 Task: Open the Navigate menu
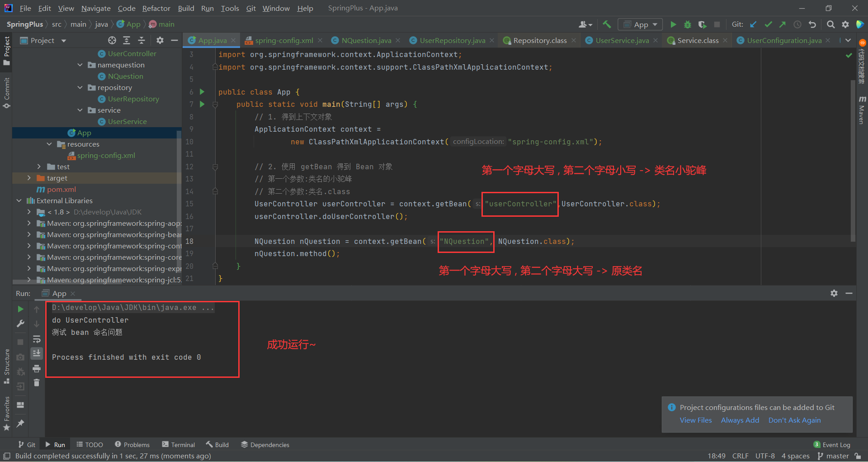coord(96,8)
